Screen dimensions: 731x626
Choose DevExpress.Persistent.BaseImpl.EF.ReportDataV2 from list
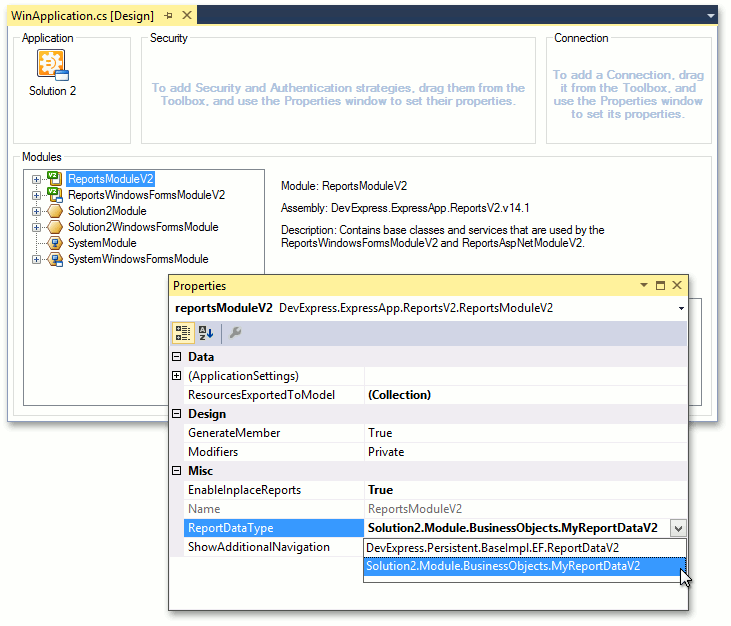click(x=524, y=548)
